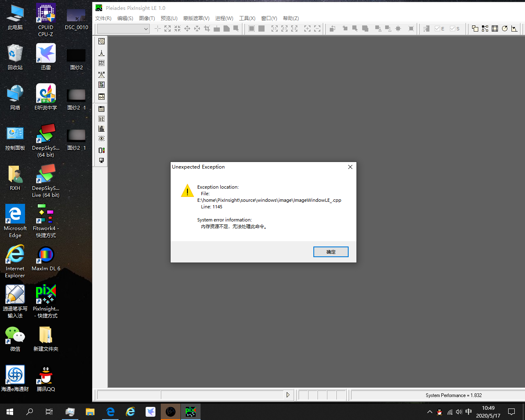Open the 编辑(S) menu

click(125, 18)
